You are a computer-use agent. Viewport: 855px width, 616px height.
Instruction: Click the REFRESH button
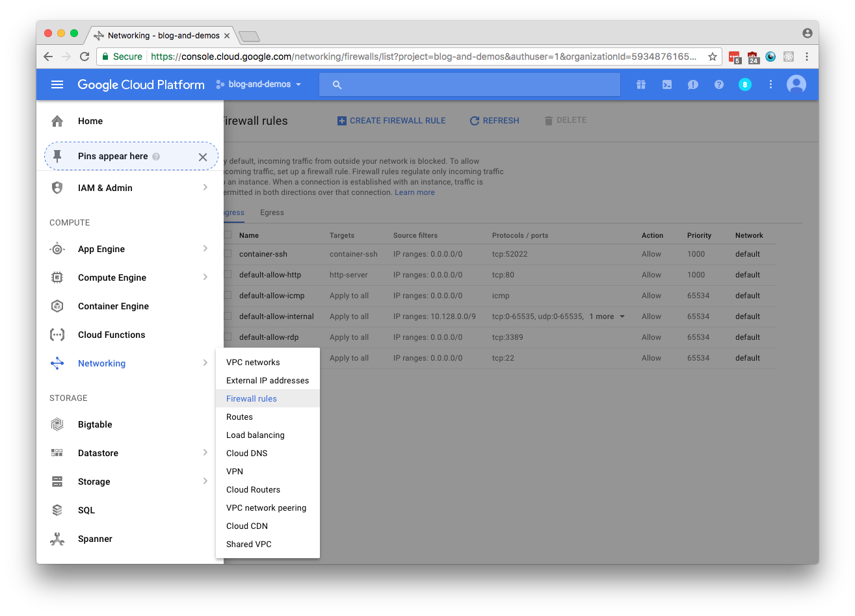pyautogui.click(x=494, y=121)
